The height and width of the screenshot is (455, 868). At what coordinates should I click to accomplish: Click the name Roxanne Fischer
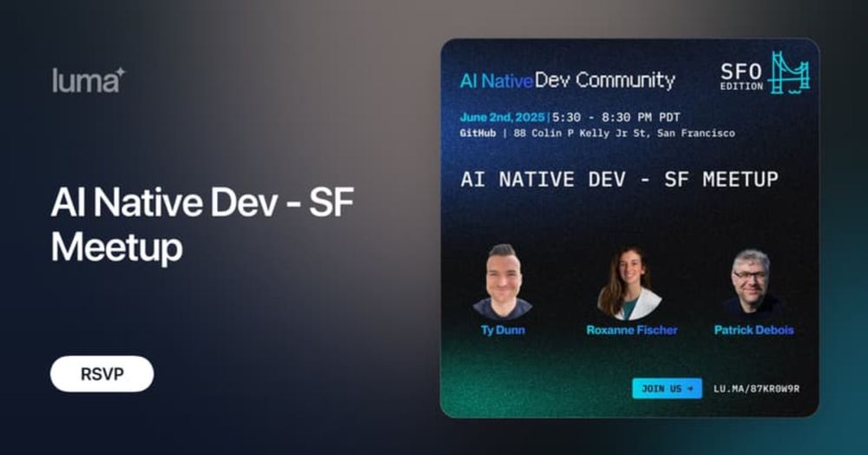[x=632, y=330]
